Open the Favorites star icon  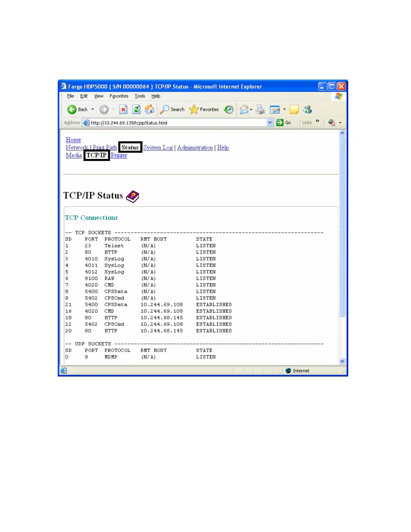click(x=194, y=109)
